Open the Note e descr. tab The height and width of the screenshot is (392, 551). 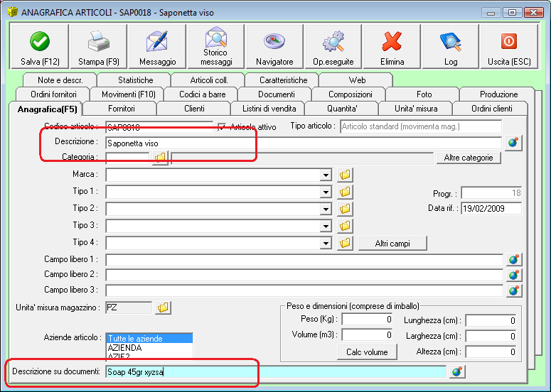pyautogui.click(x=60, y=80)
